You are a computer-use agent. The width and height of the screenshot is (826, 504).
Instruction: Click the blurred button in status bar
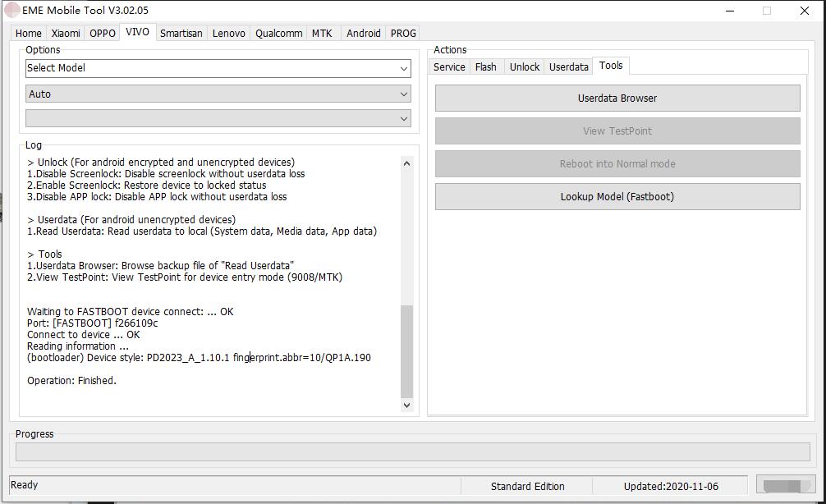coord(786,485)
